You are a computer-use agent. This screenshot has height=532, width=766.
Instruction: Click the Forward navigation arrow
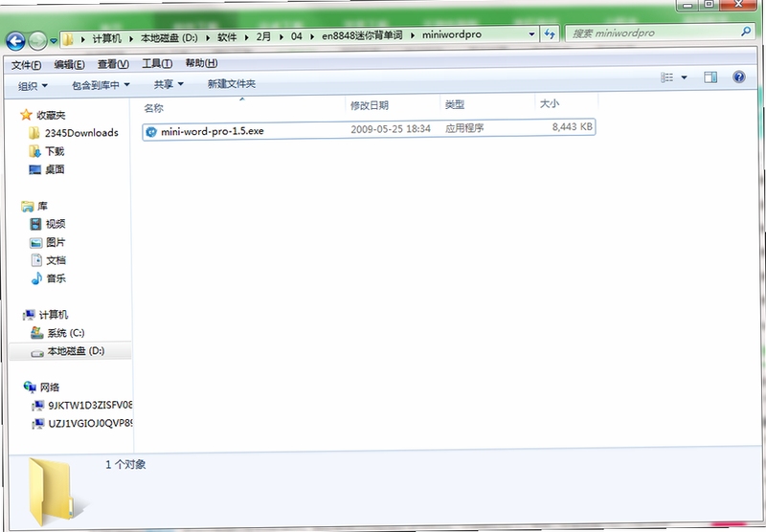click(38, 40)
